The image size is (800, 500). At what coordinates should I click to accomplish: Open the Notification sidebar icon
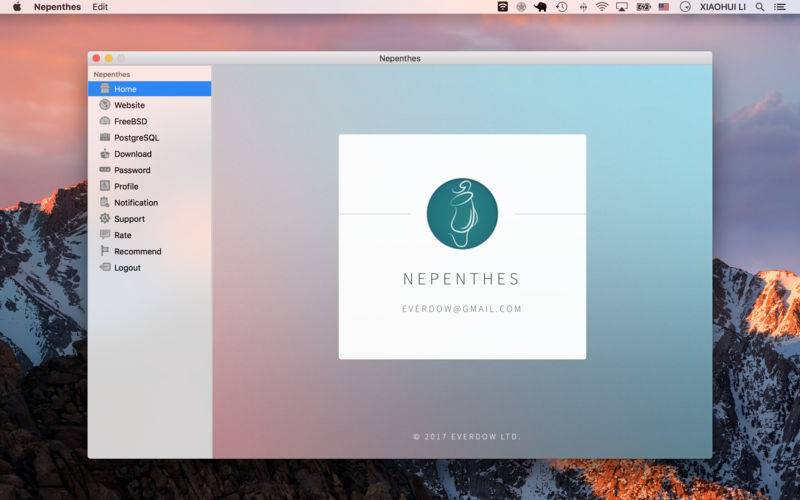(105, 202)
